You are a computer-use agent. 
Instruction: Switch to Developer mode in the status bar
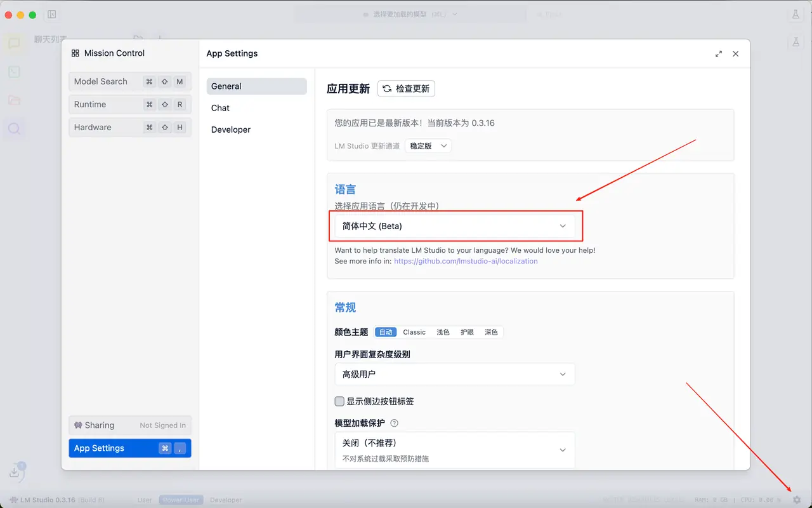point(226,500)
